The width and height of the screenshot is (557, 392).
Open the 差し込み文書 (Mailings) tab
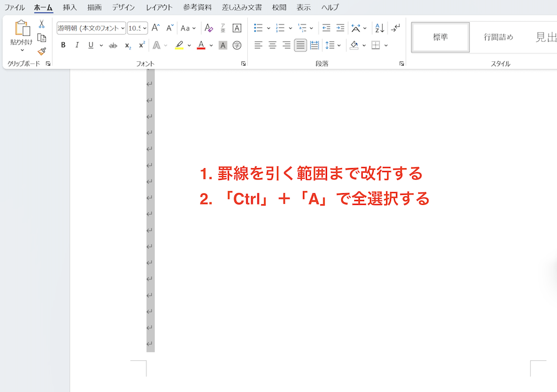[242, 7]
